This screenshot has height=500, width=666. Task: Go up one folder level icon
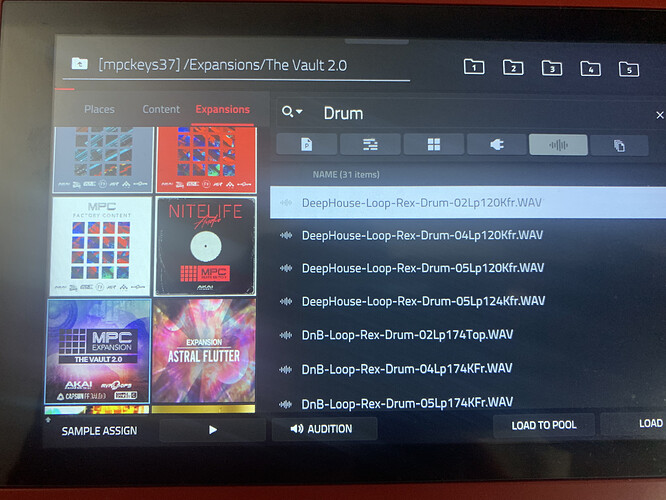pyautogui.click(x=79, y=64)
